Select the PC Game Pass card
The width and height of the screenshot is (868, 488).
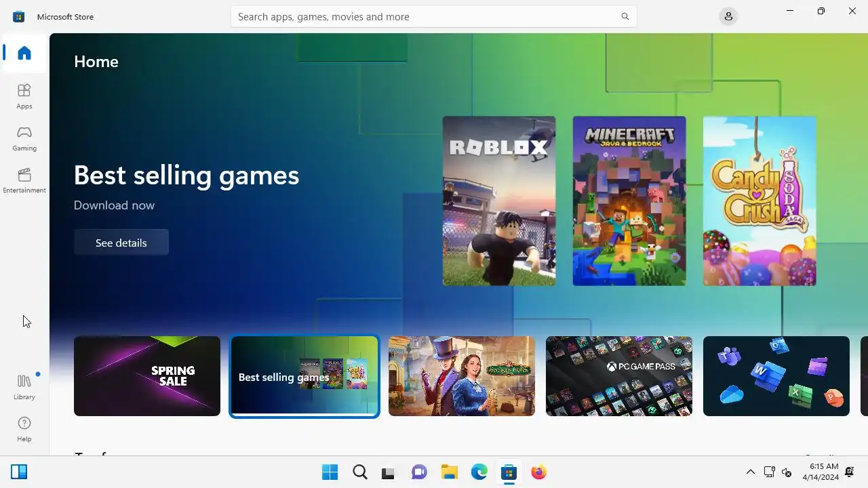click(x=619, y=376)
